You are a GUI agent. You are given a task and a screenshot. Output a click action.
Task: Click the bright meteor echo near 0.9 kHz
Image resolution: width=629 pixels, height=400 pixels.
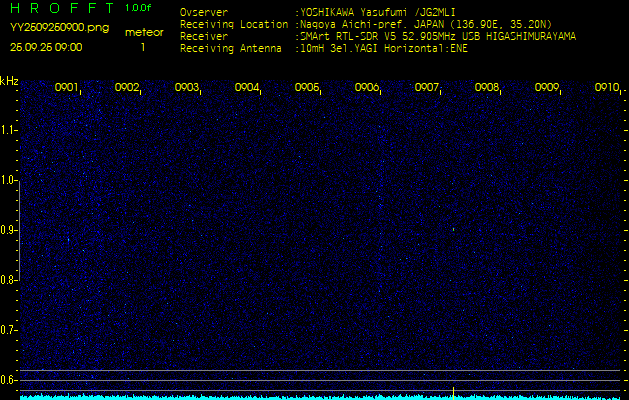[453, 229]
